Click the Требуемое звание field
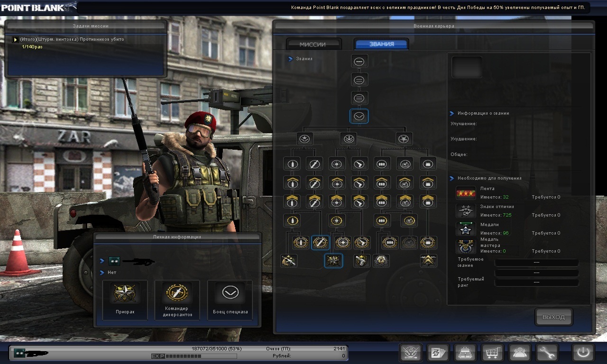Image resolution: width=607 pixels, height=364 pixels. [x=536, y=263]
